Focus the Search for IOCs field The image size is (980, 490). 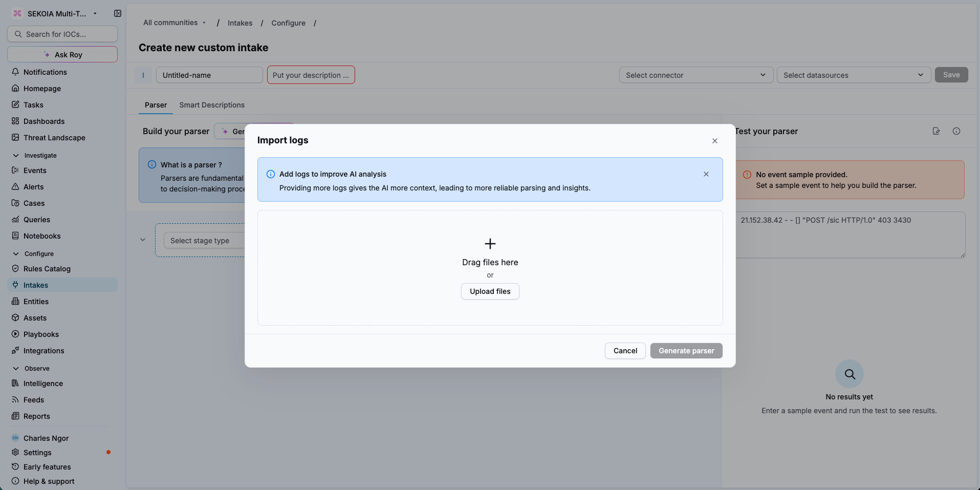[x=62, y=34]
